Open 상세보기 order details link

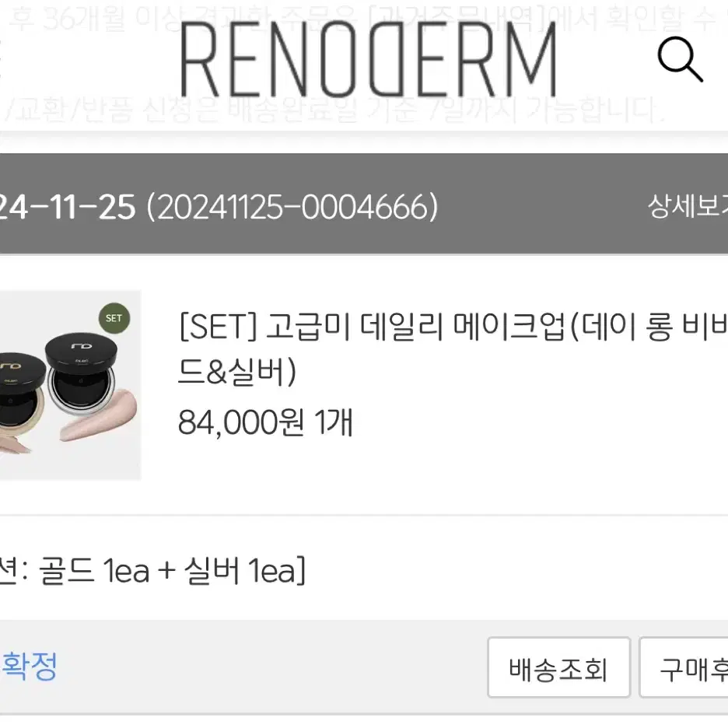(x=688, y=205)
